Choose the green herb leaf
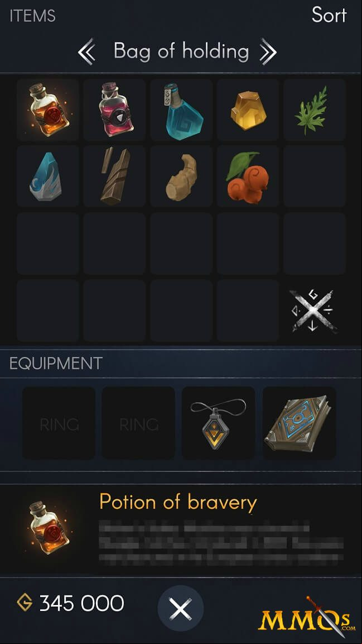 [x=315, y=109]
